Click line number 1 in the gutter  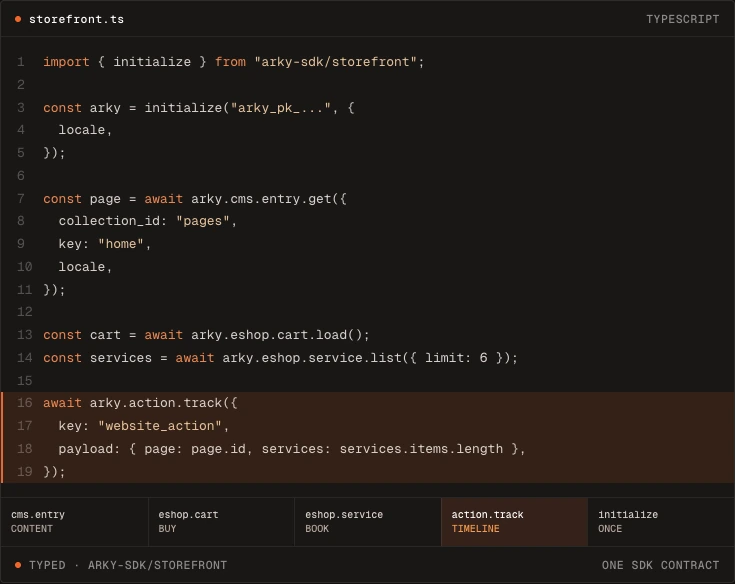tap(21, 62)
